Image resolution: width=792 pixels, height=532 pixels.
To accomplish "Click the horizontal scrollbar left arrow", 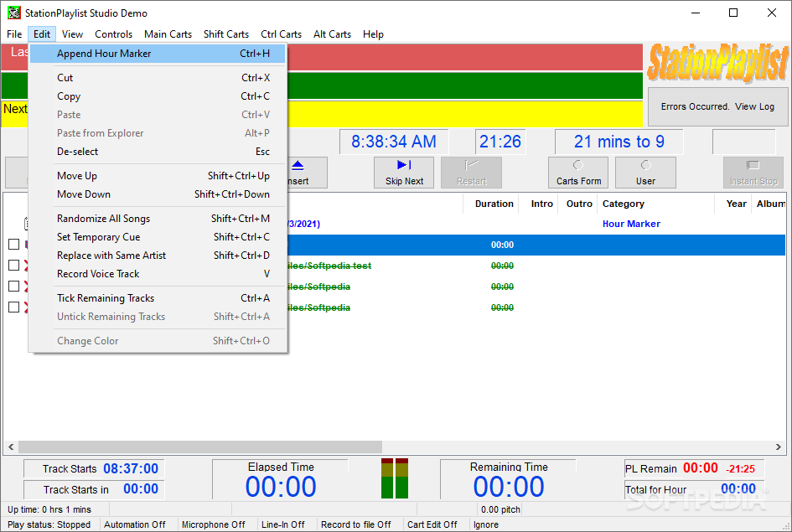I will 11,447.
